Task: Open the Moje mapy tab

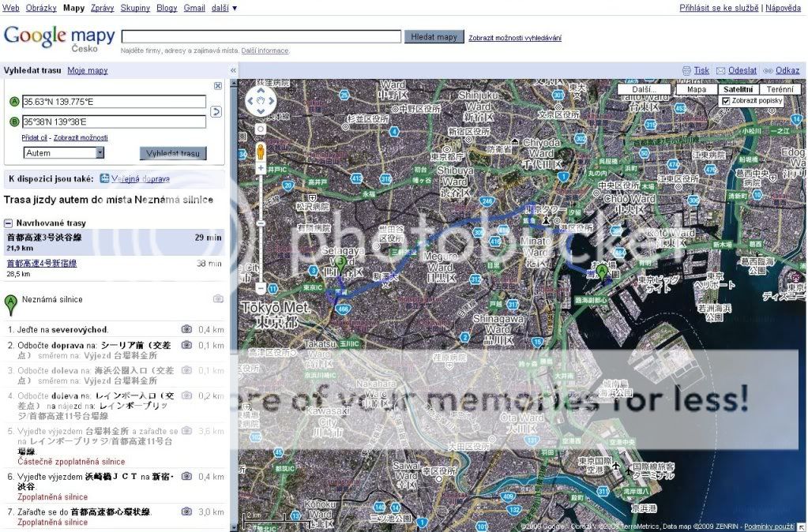Action: click(87, 70)
